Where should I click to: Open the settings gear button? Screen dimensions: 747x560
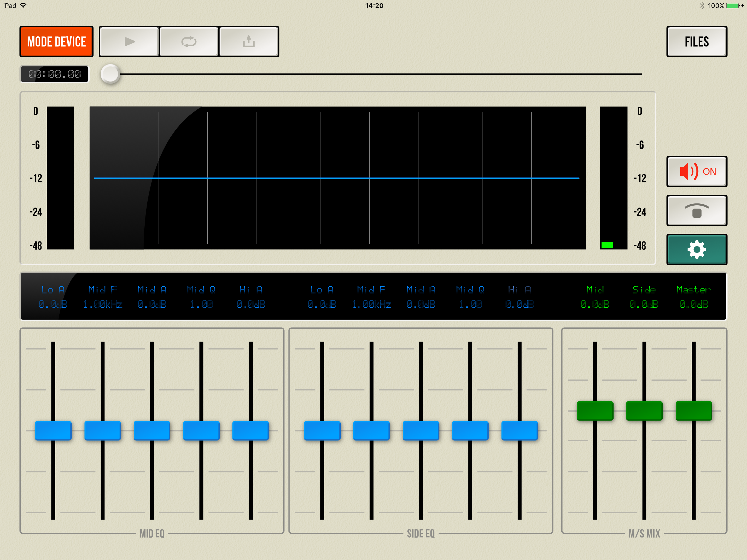(696, 249)
